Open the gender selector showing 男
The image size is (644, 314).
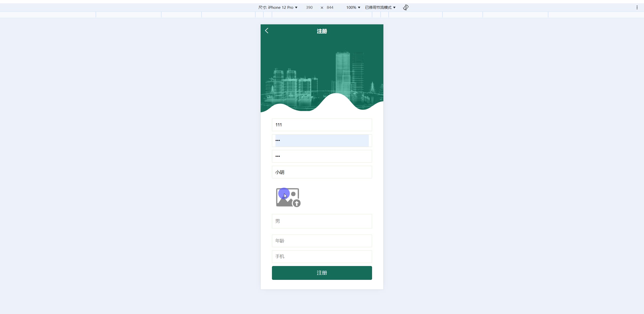pyautogui.click(x=322, y=221)
